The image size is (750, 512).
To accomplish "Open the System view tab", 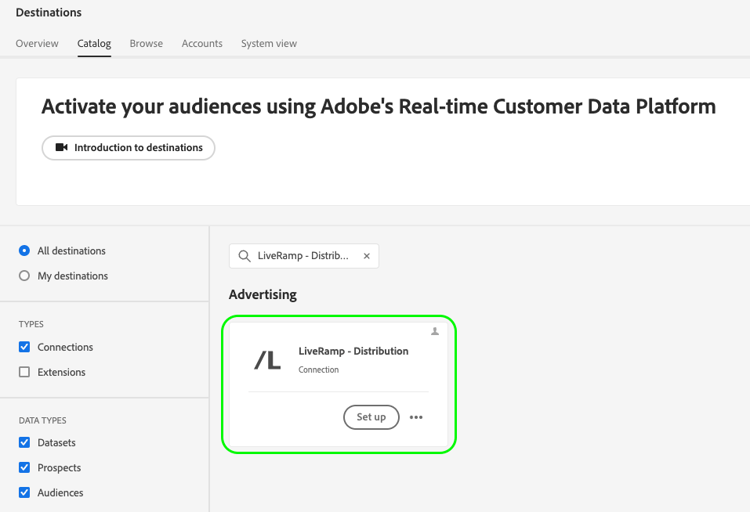I will (269, 44).
